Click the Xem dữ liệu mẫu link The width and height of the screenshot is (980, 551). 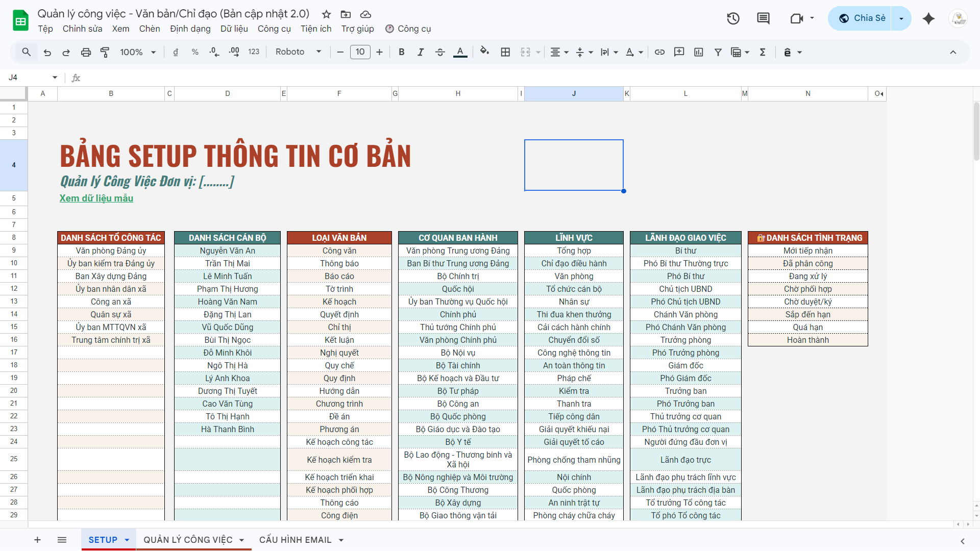96,198
